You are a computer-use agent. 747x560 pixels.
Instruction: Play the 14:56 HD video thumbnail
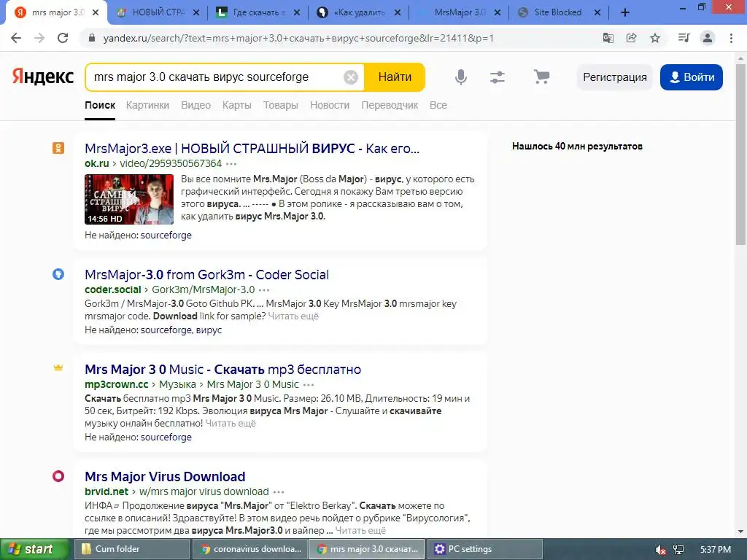[x=129, y=200]
